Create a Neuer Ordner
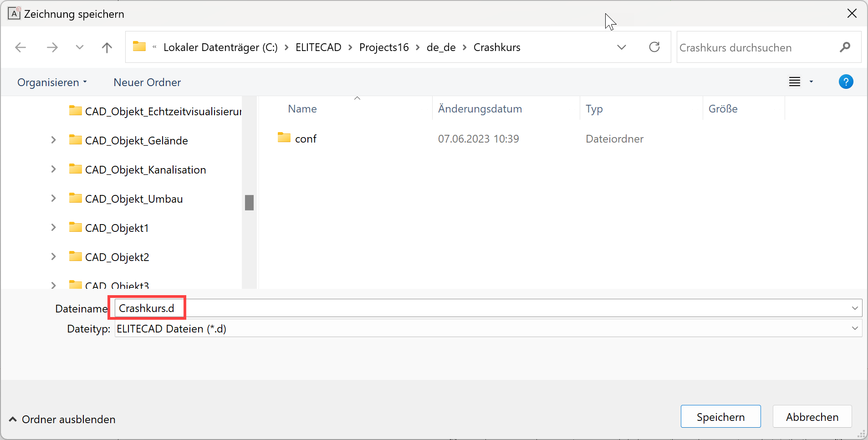The width and height of the screenshot is (868, 440). (x=147, y=82)
